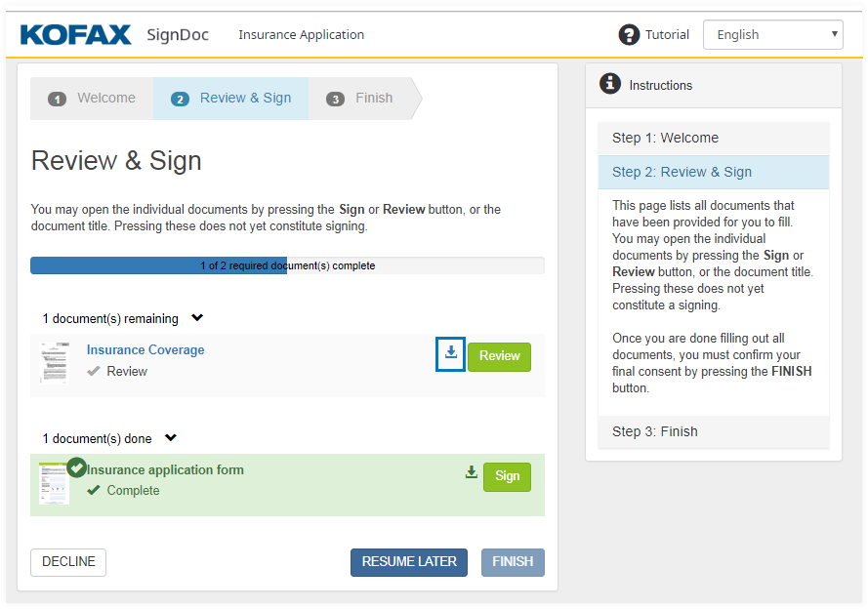868x609 pixels.
Task: Download the Insurance Coverage document
Action: point(450,353)
